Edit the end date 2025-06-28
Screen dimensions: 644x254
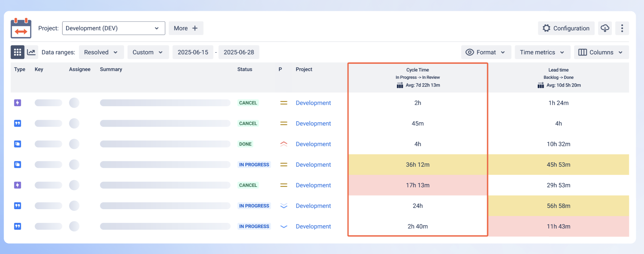pyautogui.click(x=239, y=52)
